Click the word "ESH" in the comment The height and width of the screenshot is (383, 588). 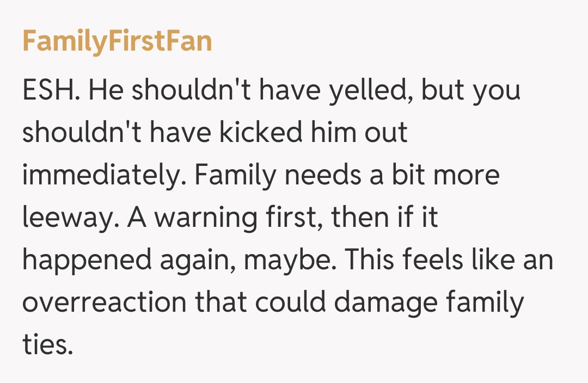click(x=48, y=91)
